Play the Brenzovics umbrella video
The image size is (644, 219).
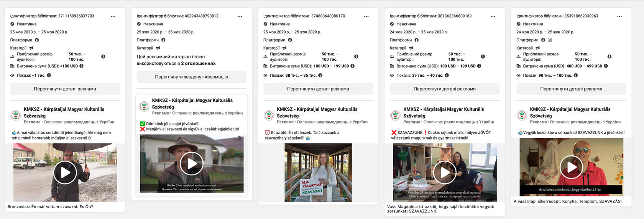(65, 173)
